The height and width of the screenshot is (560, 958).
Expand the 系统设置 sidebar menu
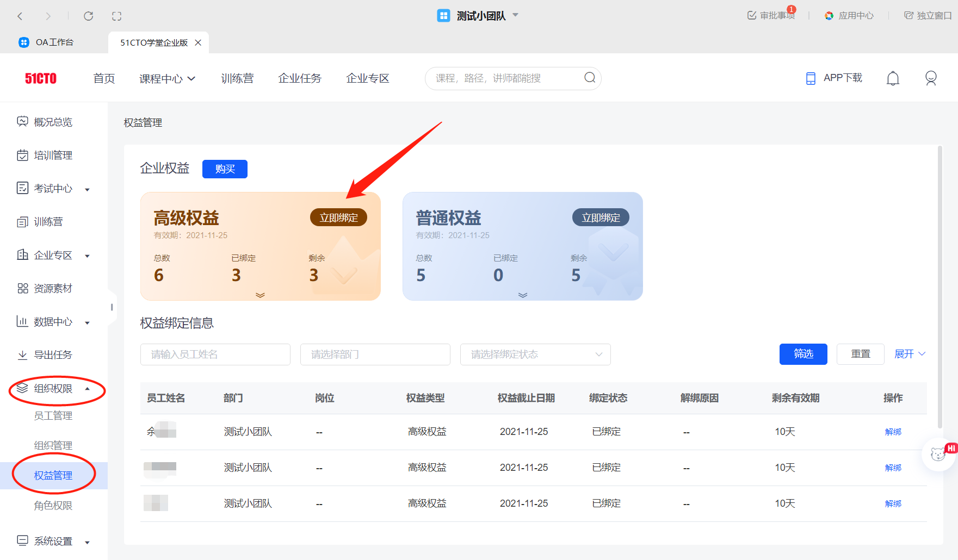tap(53, 541)
